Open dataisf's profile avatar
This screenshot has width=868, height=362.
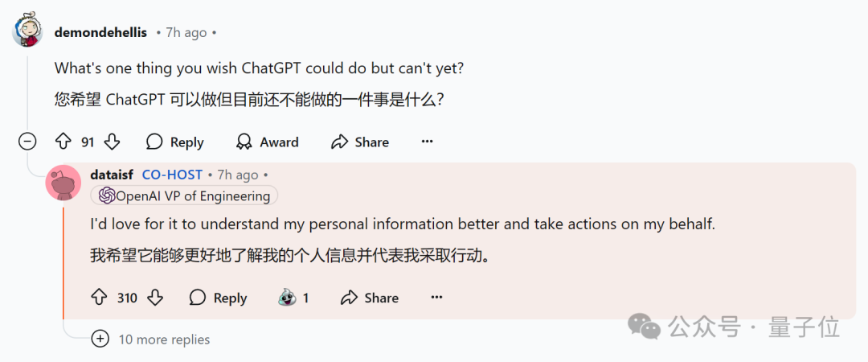click(63, 182)
